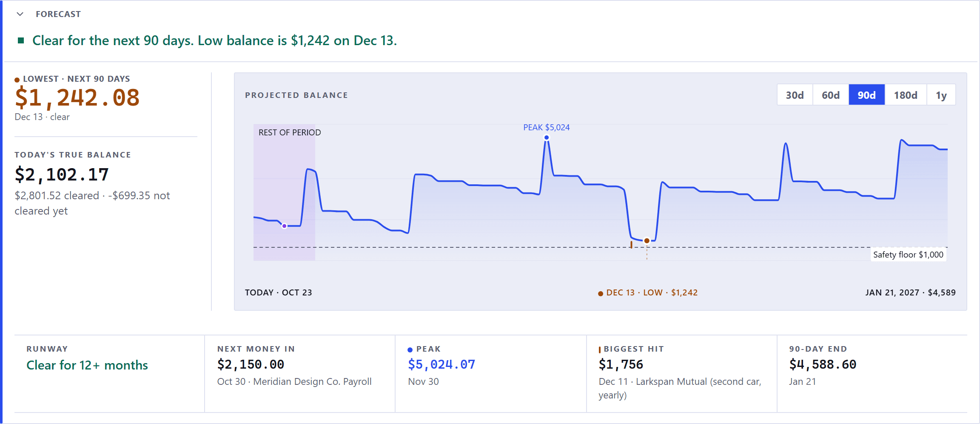
Task: Click the FORECAST section heading
Action: point(58,14)
